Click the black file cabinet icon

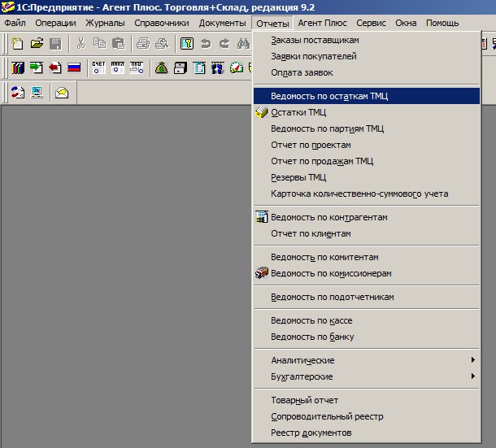click(181, 67)
